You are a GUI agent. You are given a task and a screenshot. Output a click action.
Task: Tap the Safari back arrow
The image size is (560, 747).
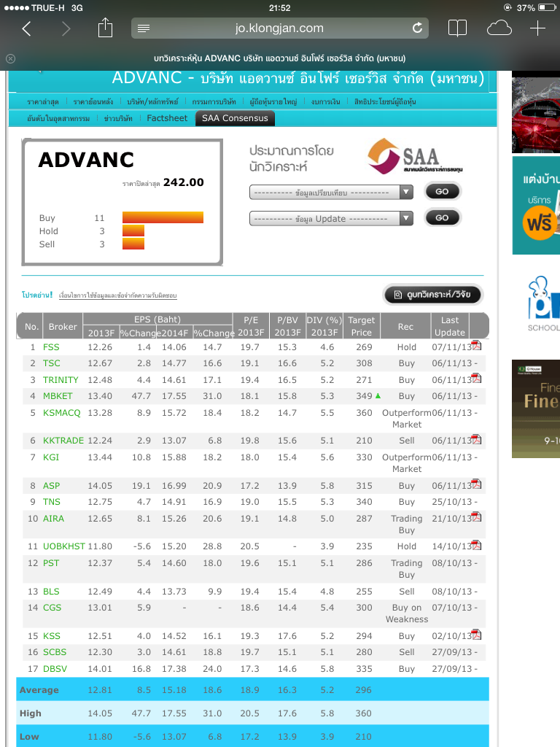tap(27, 28)
